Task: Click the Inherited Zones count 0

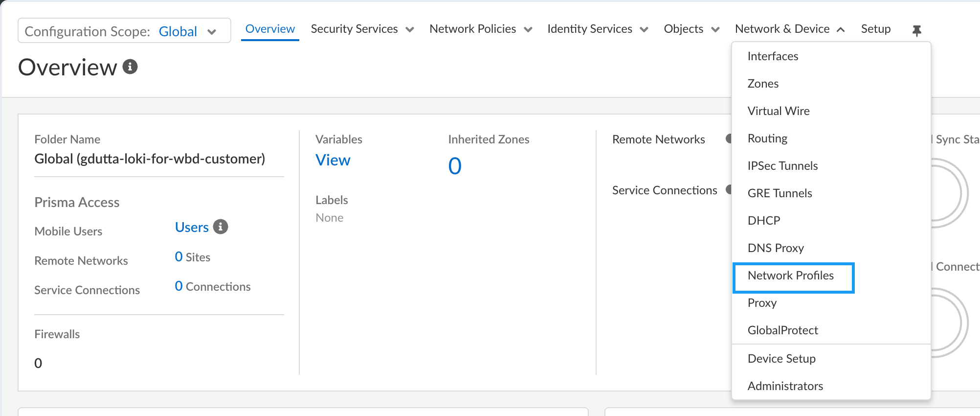Action: (455, 166)
